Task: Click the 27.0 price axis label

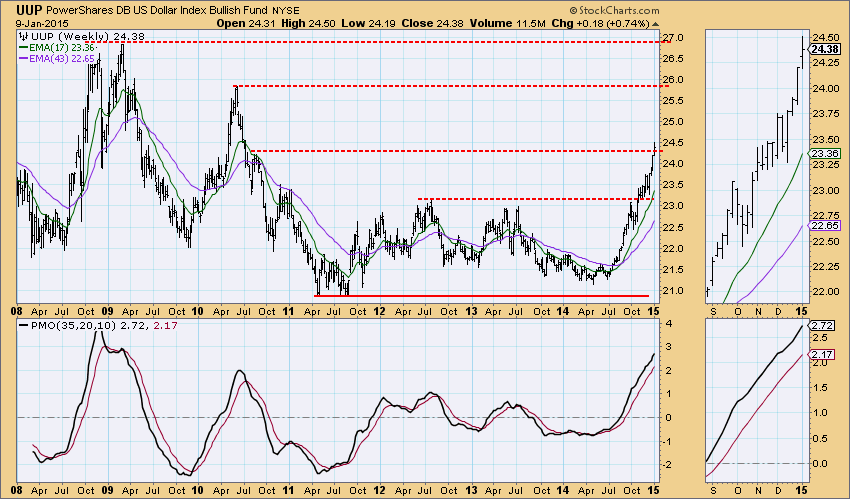Action: tap(675, 37)
